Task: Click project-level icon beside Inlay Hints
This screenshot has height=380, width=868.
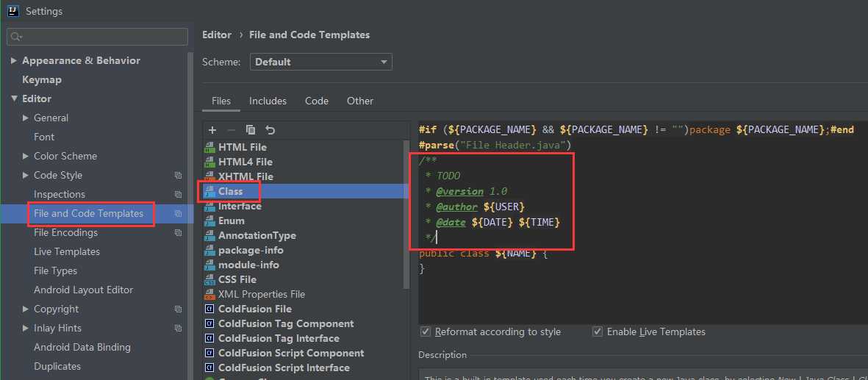Action: pyautogui.click(x=179, y=328)
